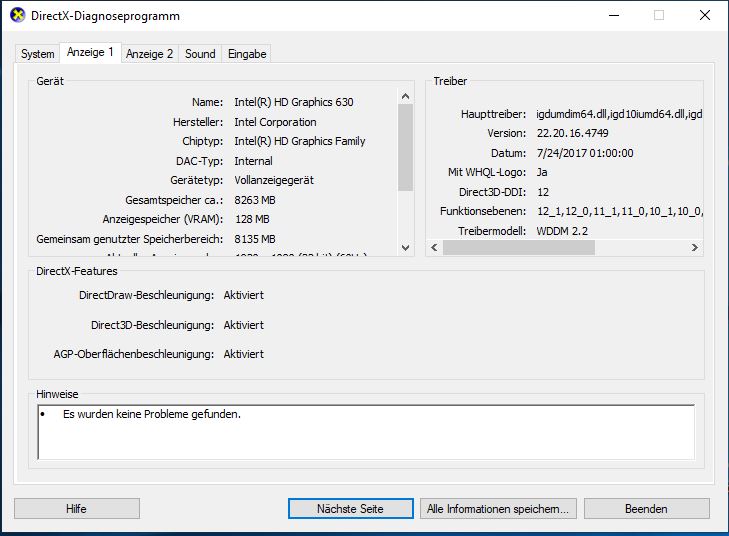Click Direct3D-Beschleunigung 'Aktiviert' status
Viewport: 729px width, 536px height.
point(244,325)
